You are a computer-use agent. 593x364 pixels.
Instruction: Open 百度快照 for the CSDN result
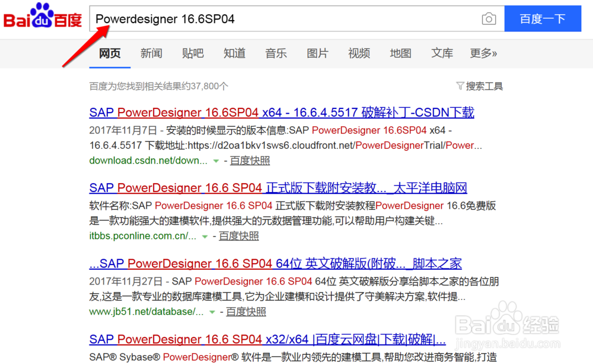[x=250, y=161]
